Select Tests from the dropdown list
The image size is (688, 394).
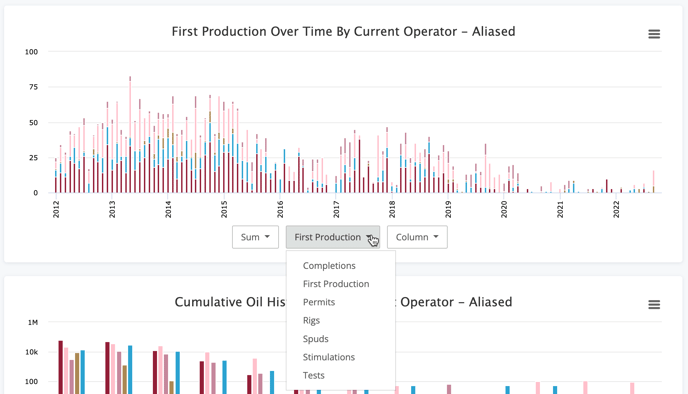tap(313, 376)
